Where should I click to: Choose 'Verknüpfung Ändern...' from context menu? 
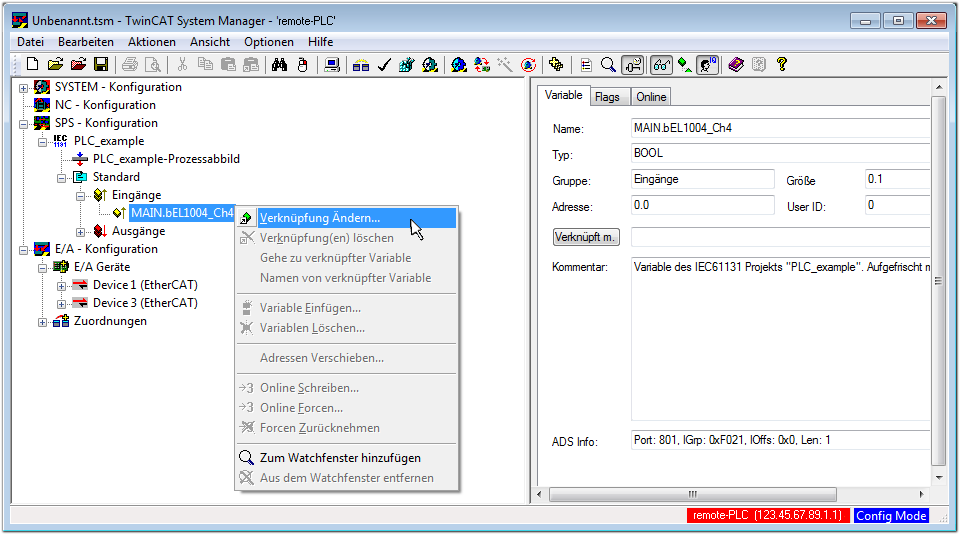(x=319, y=218)
